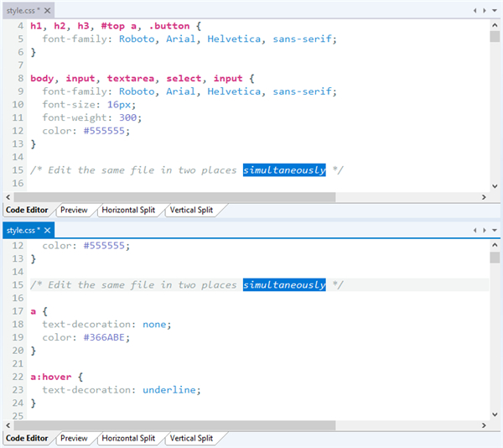Click 'body' selector on line 8
503x448 pixels.
(42, 78)
